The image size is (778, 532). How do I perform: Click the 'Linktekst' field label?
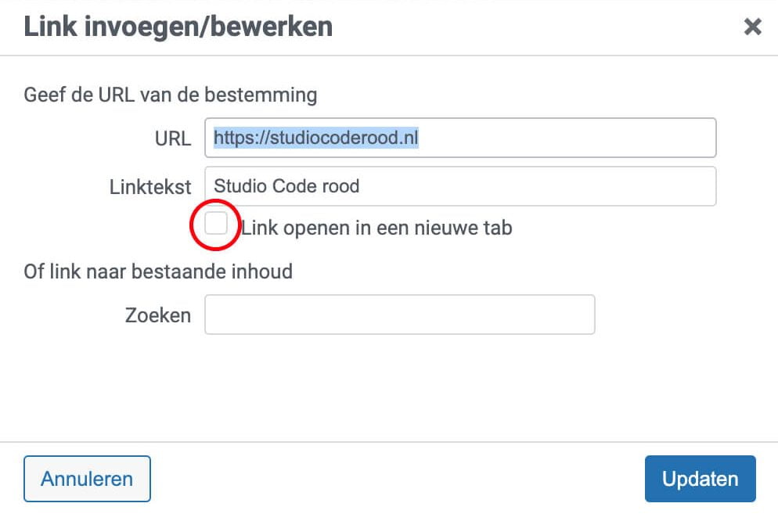(150, 187)
